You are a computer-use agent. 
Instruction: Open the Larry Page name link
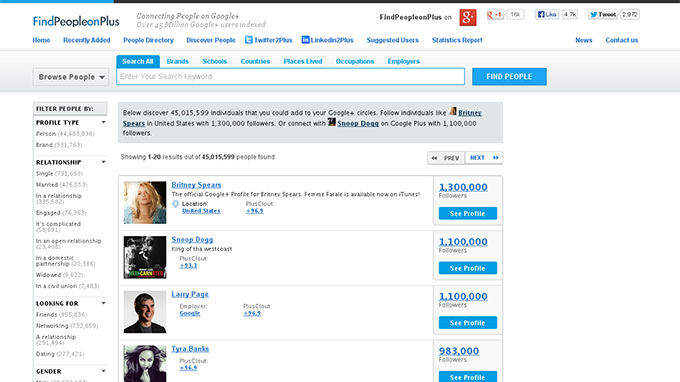coord(190,294)
